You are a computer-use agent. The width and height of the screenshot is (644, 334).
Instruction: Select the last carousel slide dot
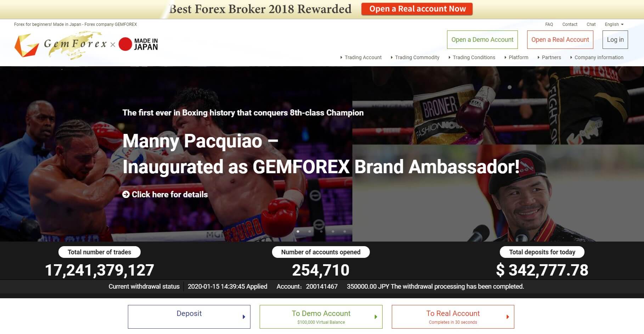[x=345, y=231]
